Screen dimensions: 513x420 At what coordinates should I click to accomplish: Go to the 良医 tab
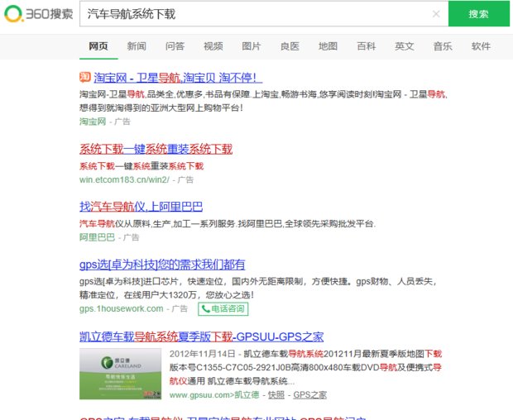coord(290,46)
